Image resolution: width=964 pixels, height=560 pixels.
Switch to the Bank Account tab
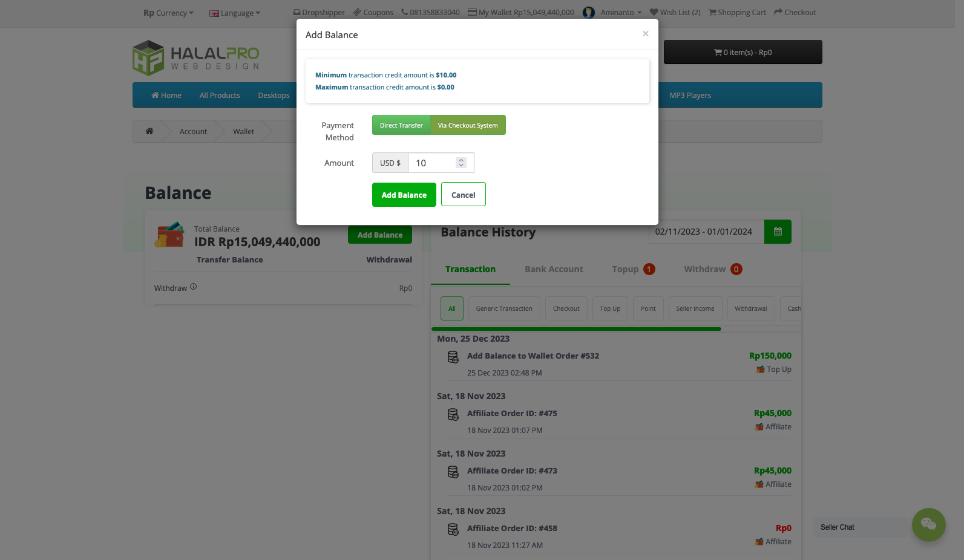[554, 269]
